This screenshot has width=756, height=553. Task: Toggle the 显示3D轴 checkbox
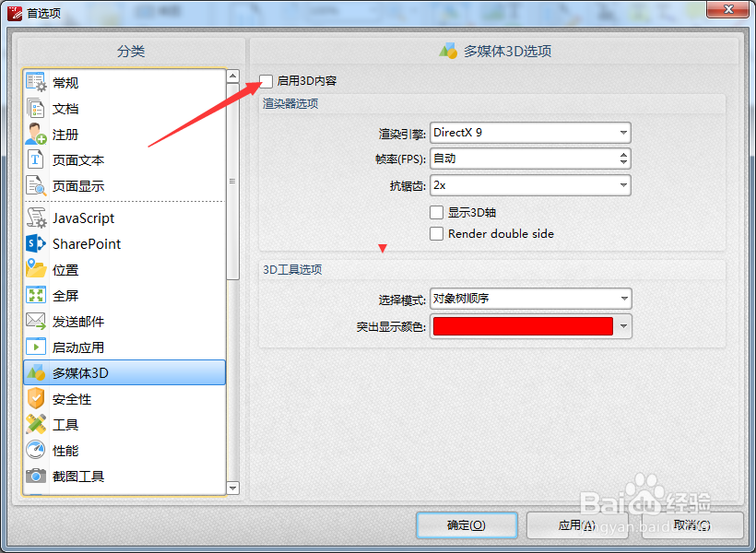[436, 212]
